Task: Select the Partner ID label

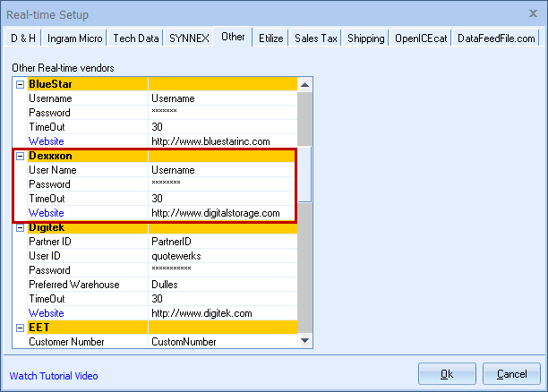Action: (50, 242)
